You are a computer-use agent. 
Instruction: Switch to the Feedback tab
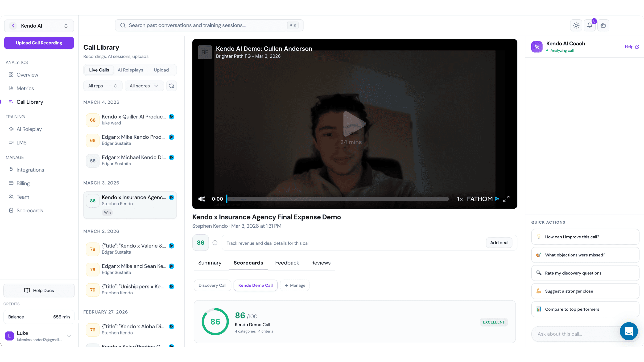coord(287,263)
